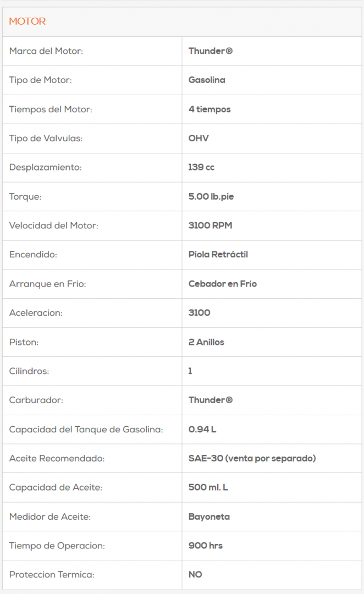Image resolution: width=364 pixels, height=594 pixels.
Task: Select the '0.94 L' tank capacity value
Action: pos(202,429)
